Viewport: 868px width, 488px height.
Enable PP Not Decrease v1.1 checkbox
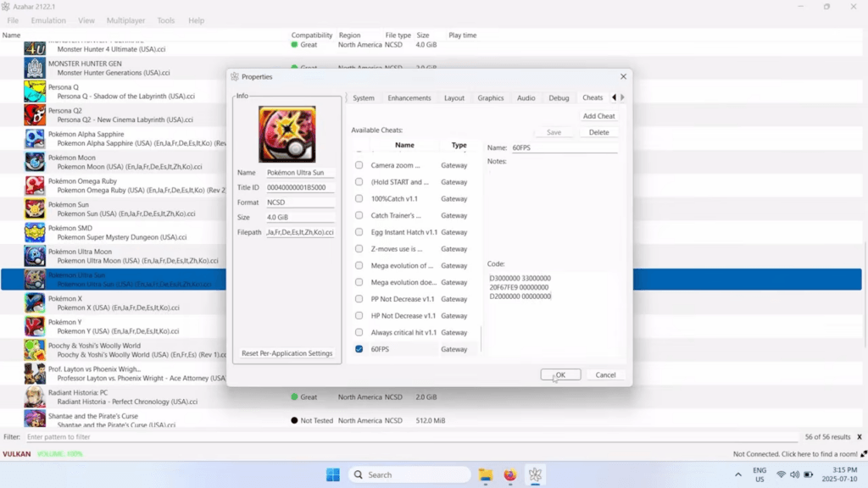click(359, 299)
